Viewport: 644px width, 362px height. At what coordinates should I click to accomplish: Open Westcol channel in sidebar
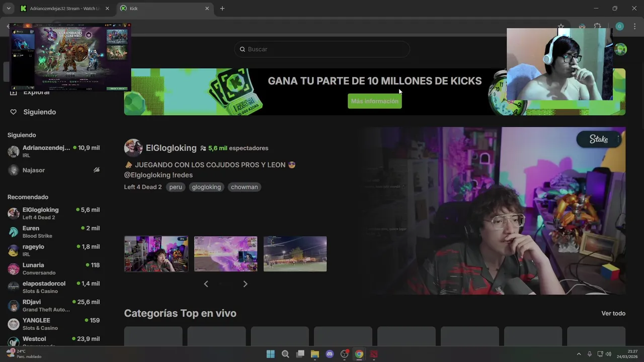54,340
